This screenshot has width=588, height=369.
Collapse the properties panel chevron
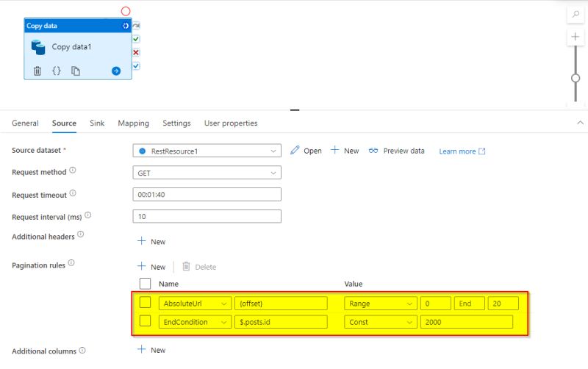pyautogui.click(x=580, y=123)
